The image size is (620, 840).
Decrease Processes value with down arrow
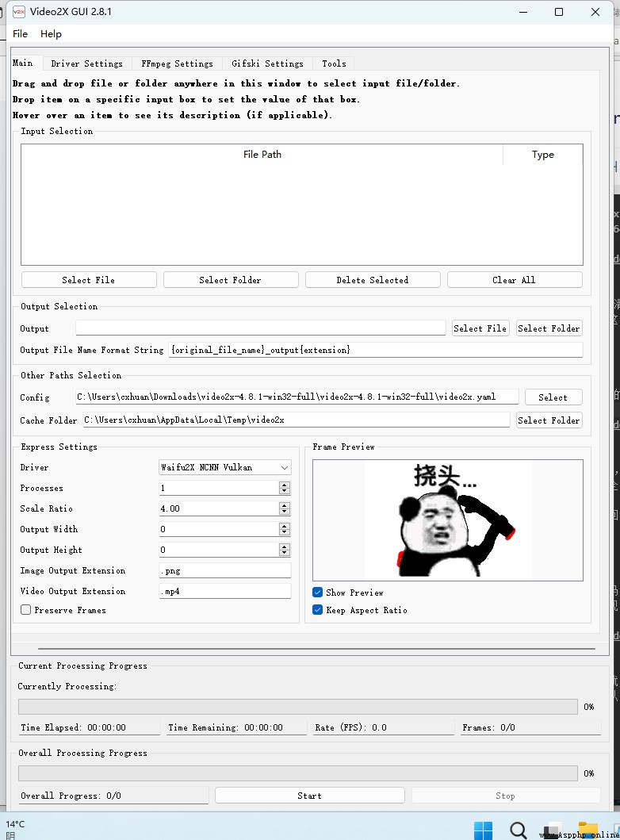[285, 491]
